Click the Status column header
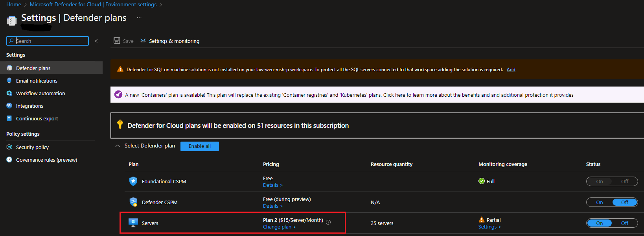The height and width of the screenshot is (236, 644). pyautogui.click(x=593, y=164)
